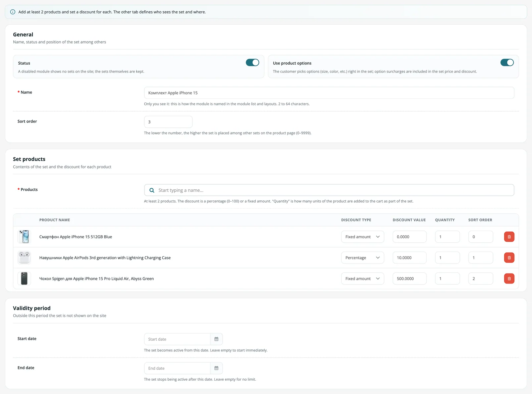Change quantity for the Spigen case row
The width and height of the screenshot is (532, 394).
pos(448,279)
